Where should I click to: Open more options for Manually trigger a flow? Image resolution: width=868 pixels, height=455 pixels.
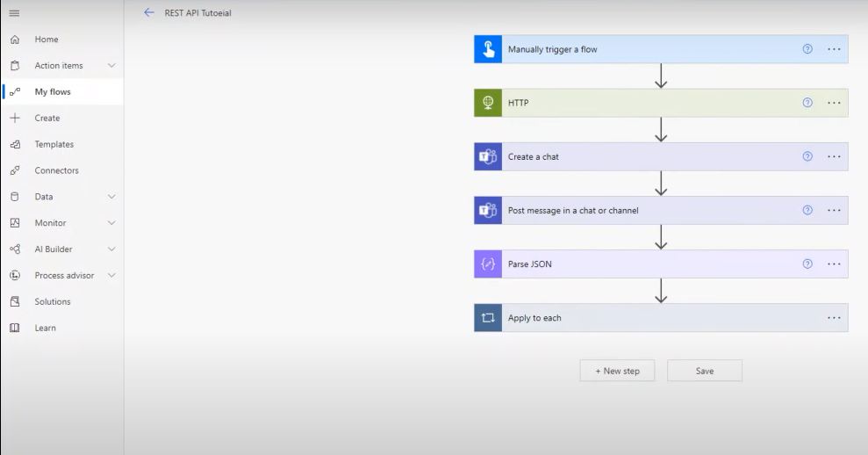[834, 49]
